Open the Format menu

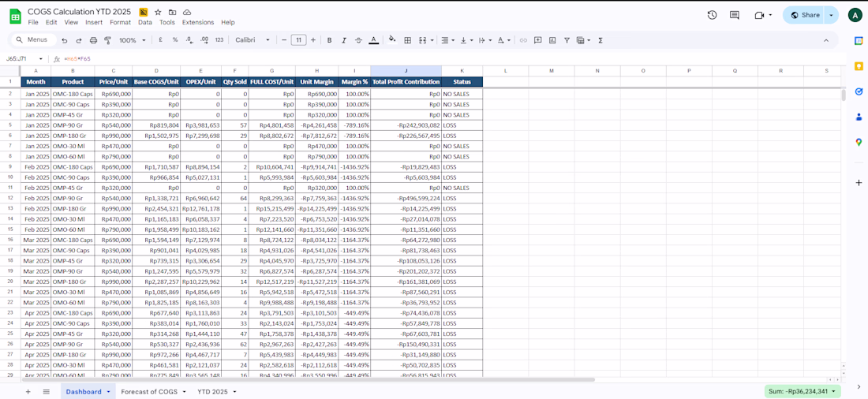point(120,23)
